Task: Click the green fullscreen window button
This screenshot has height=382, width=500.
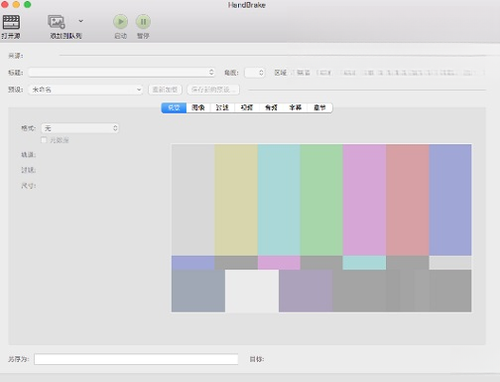Action: [28, 5]
